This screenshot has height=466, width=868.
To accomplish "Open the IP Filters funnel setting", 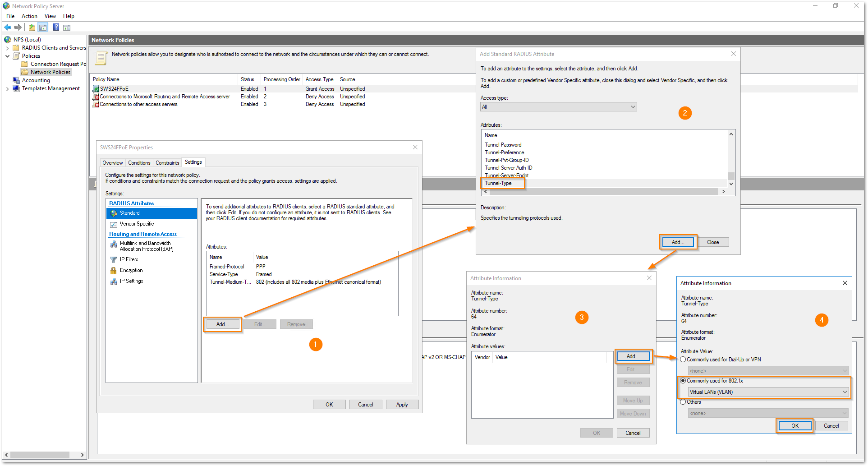I will point(129,259).
